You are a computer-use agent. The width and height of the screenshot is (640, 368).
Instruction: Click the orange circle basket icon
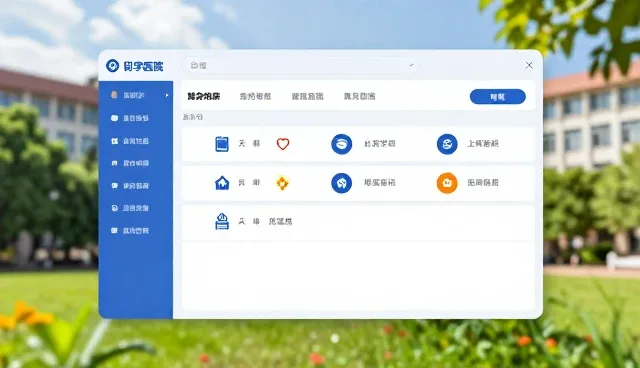coord(447,183)
